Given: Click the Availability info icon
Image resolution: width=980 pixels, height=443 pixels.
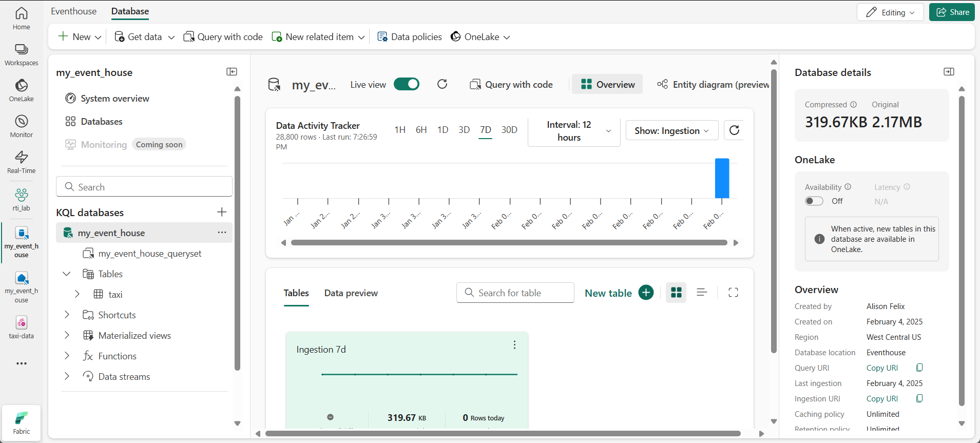Looking at the screenshot, I should tap(848, 187).
